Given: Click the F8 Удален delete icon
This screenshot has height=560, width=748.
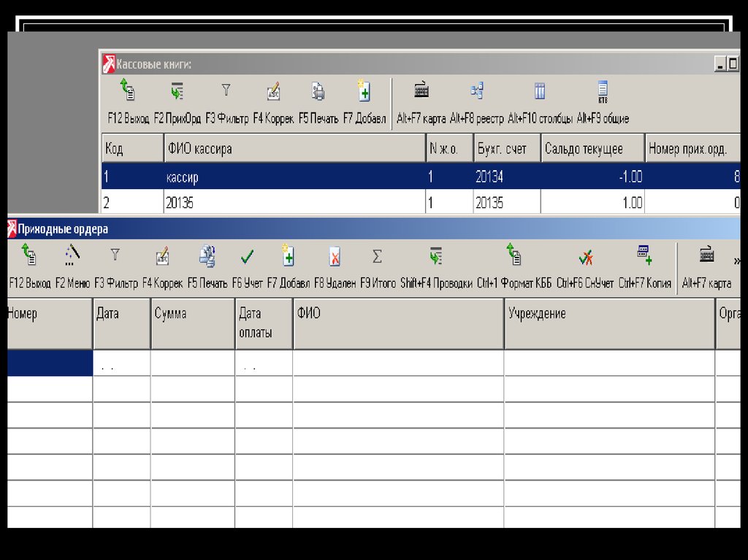Looking at the screenshot, I should tap(335, 257).
